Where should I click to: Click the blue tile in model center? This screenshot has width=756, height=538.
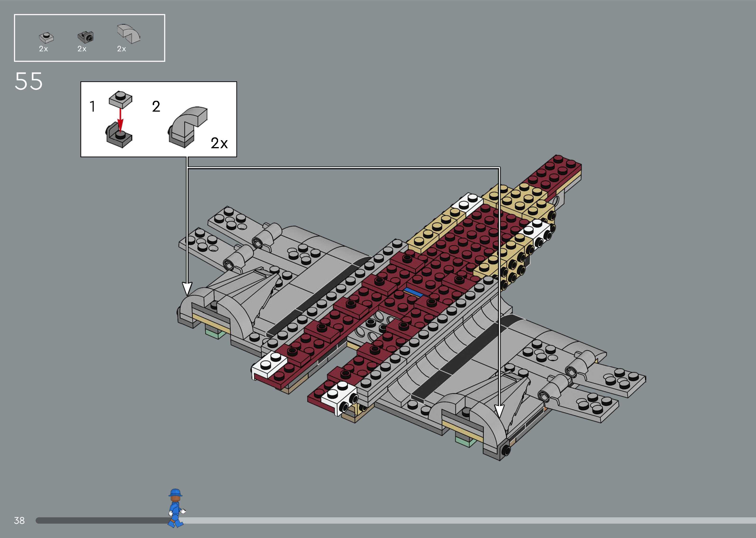click(413, 292)
